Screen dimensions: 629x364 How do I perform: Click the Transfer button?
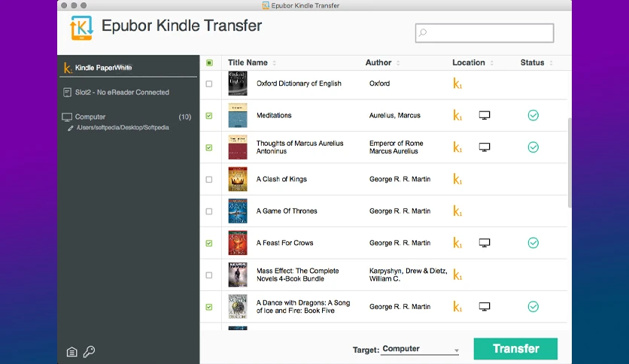click(515, 349)
